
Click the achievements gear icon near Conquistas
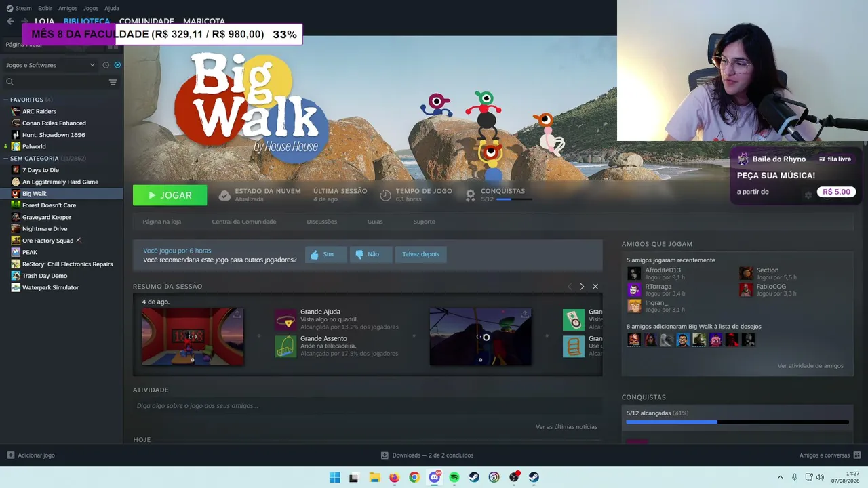coord(470,195)
